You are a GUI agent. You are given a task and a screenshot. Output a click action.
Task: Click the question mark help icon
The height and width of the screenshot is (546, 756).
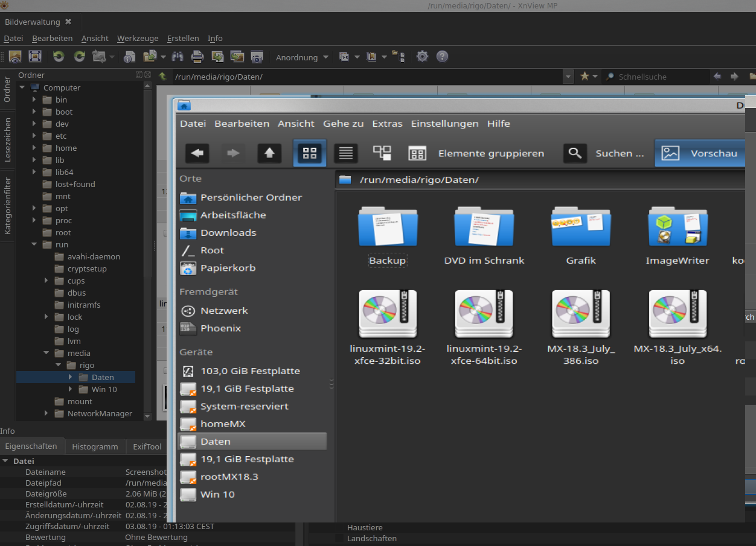442,57
